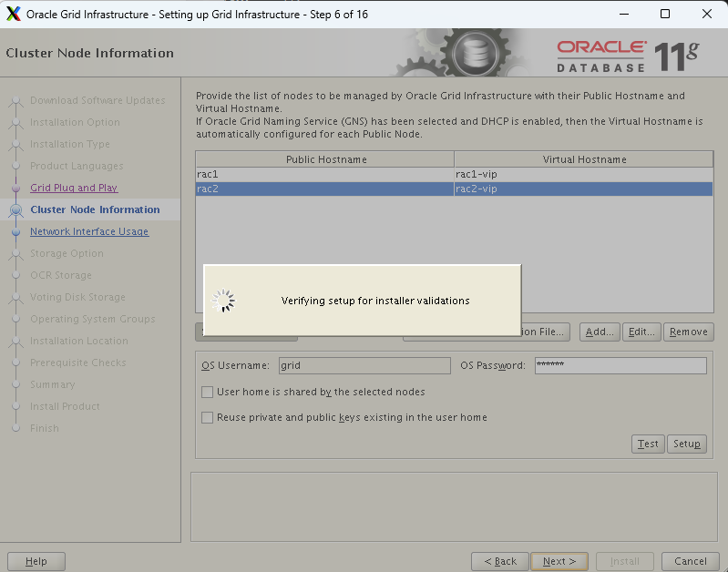Click the Voting Disk Storage step
This screenshot has height=572, width=728.
point(77,297)
